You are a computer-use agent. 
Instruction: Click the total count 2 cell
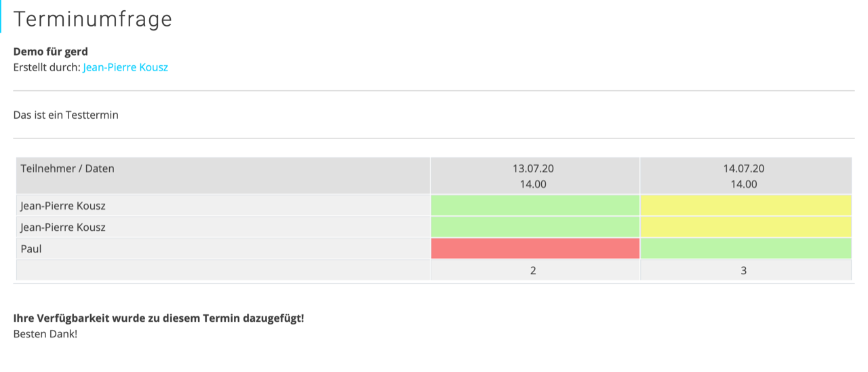[535, 270]
